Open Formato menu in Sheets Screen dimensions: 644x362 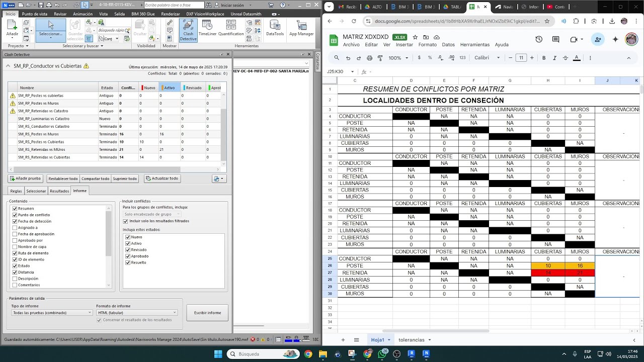[x=428, y=45]
